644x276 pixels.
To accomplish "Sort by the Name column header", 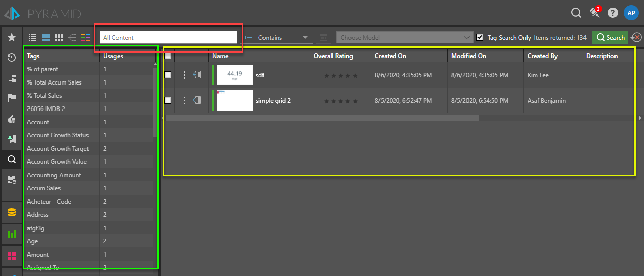I will point(220,56).
